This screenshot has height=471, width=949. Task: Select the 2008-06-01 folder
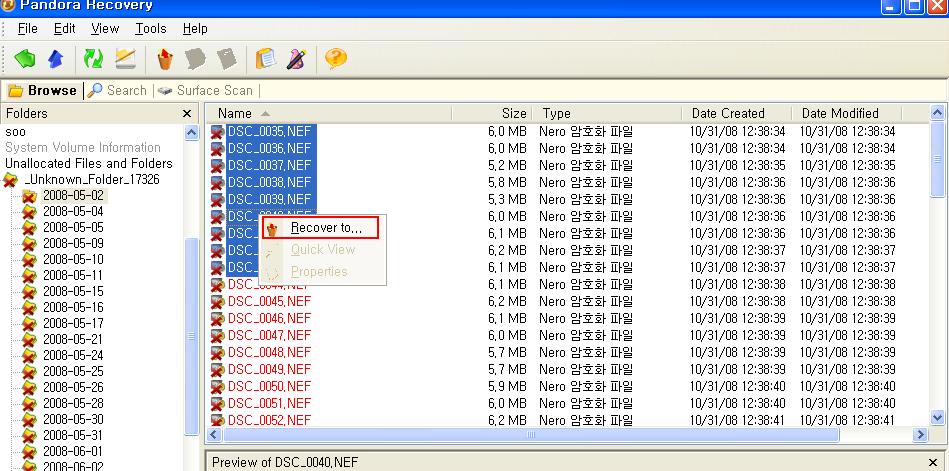(x=73, y=452)
